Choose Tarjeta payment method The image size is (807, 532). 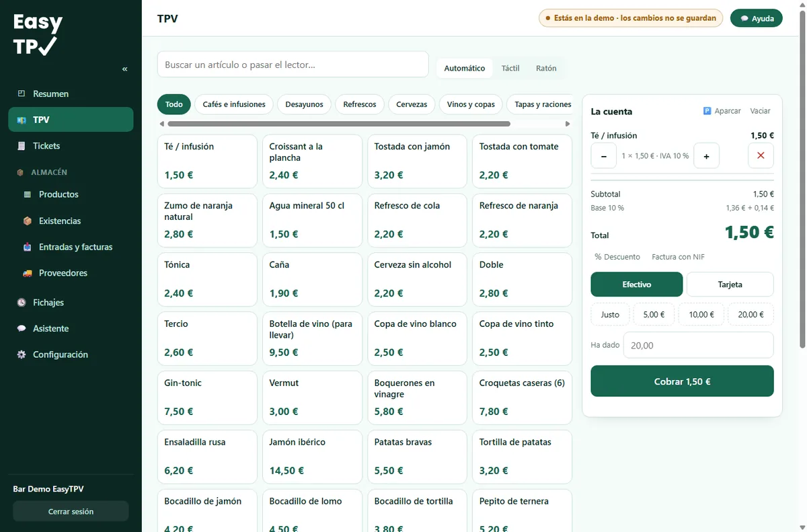pyautogui.click(x=730, y=284)
